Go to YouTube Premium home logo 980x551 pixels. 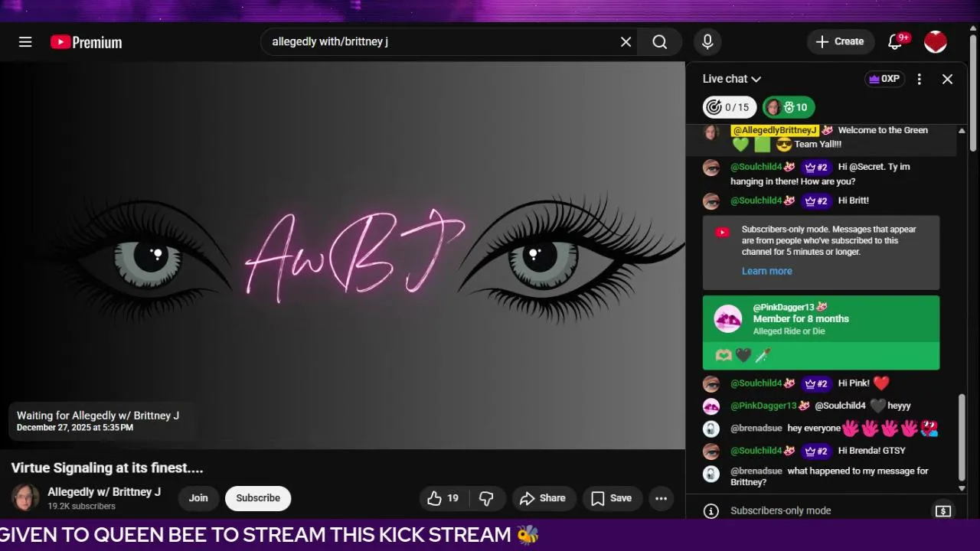[x=87, y=42]
